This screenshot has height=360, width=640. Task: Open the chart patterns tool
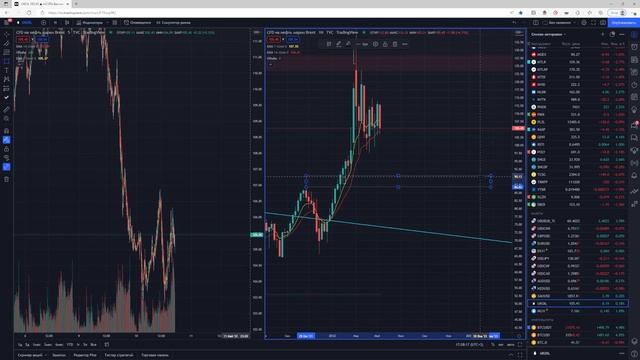tap(6, 79)
